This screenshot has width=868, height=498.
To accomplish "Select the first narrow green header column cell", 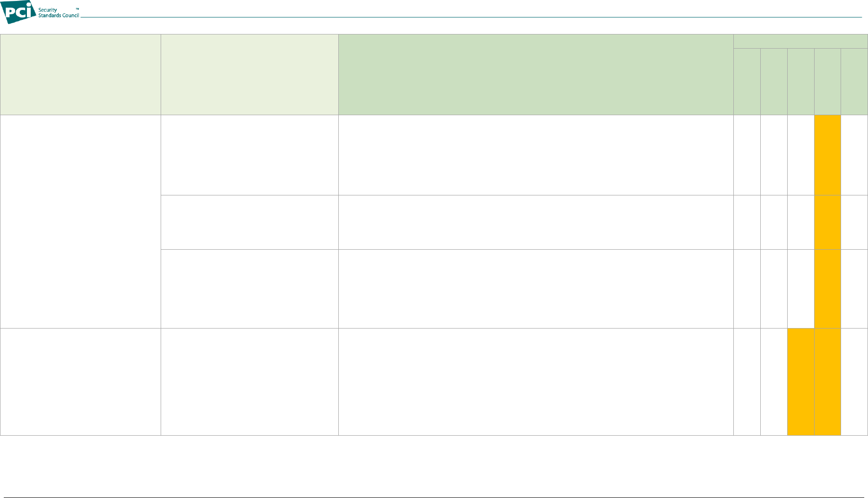I will 747,82.
